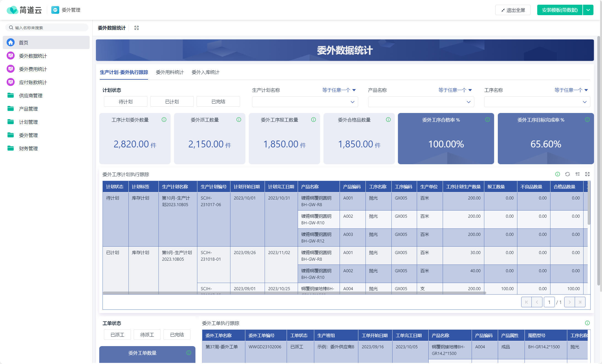This screenshot has height=364, width=602.
Task: Open dropdown arrow beside 安装模板 button
Action: click(588, 10)
